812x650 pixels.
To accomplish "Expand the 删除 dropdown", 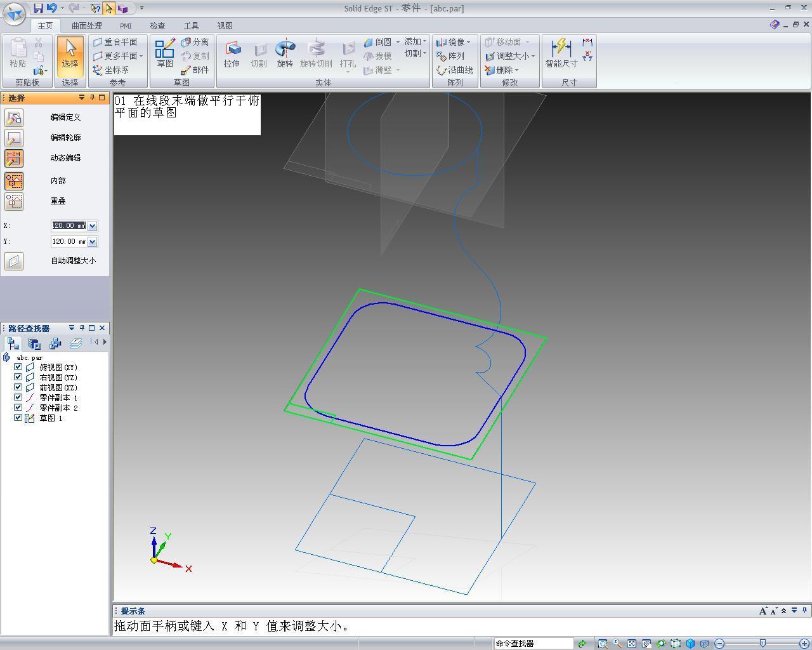I will [x=516, y=70].
